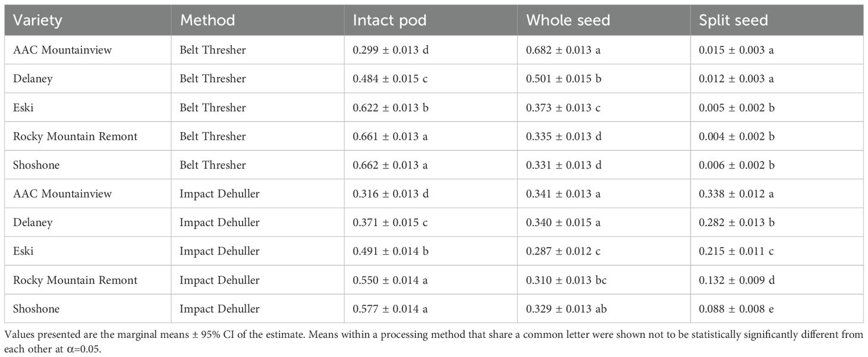This screenshot has width=868, height=357.
Task: Click split seed value 0.338 ± 0.012 a
Action: 736,194
